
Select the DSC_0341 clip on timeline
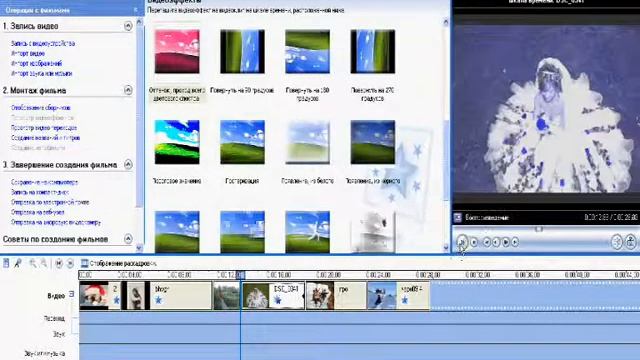(273, 295)
